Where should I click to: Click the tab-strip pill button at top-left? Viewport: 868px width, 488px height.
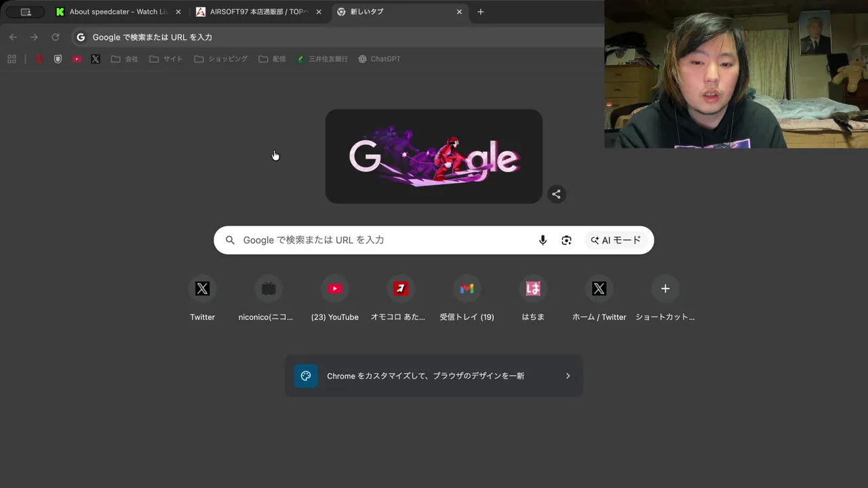pos(25,12)
